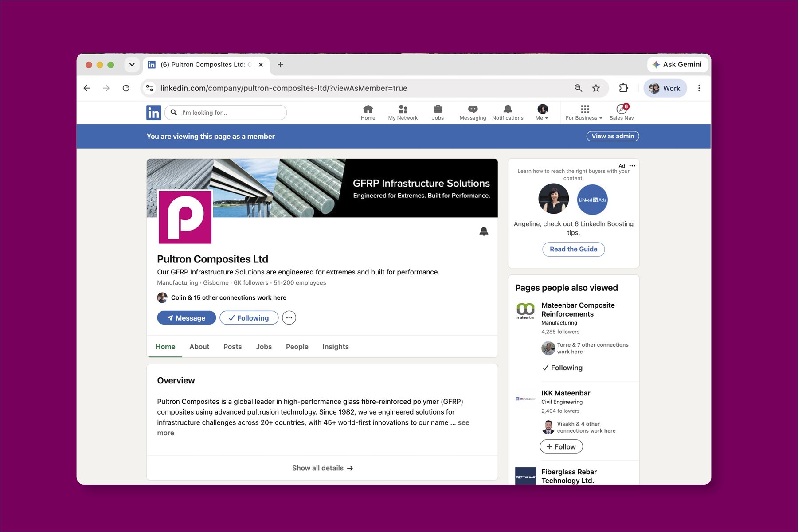Click the IKK Mateenbar logo thumbnail
The height and width of the screenshot is (532, 798).
[525, 399]
